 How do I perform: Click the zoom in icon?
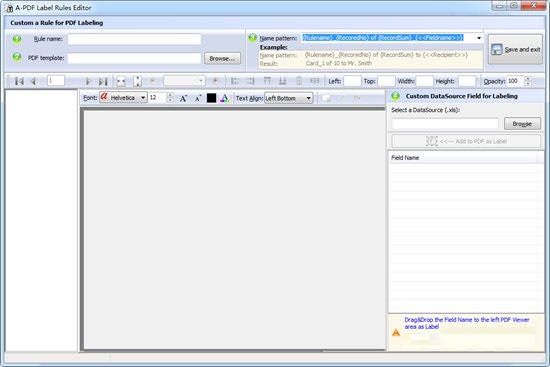[x=215, y=81]
